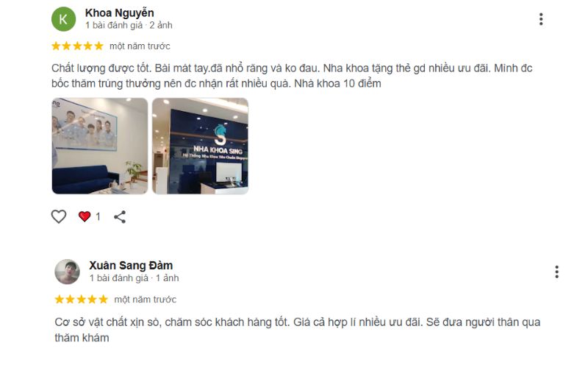
Task: Like Khoa Nguyễn's review with outline heart
Action: tap(59, 216)
